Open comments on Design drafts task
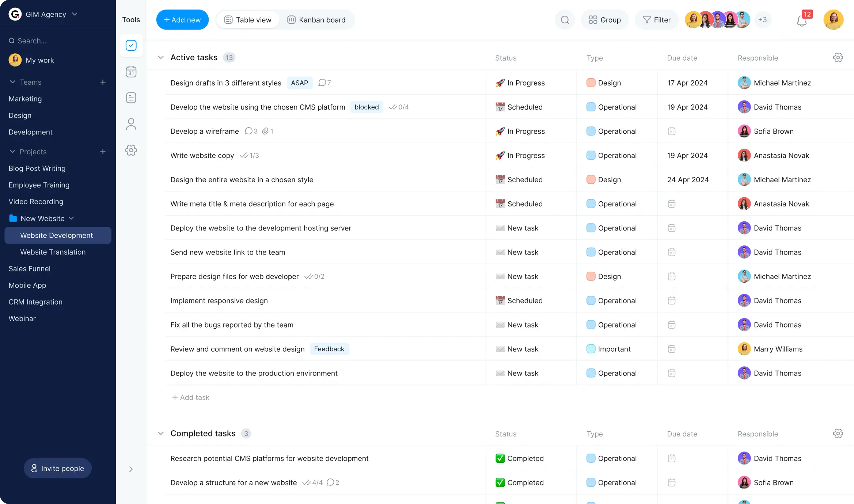This screenshot has height=504, width=854. (324, 83)
